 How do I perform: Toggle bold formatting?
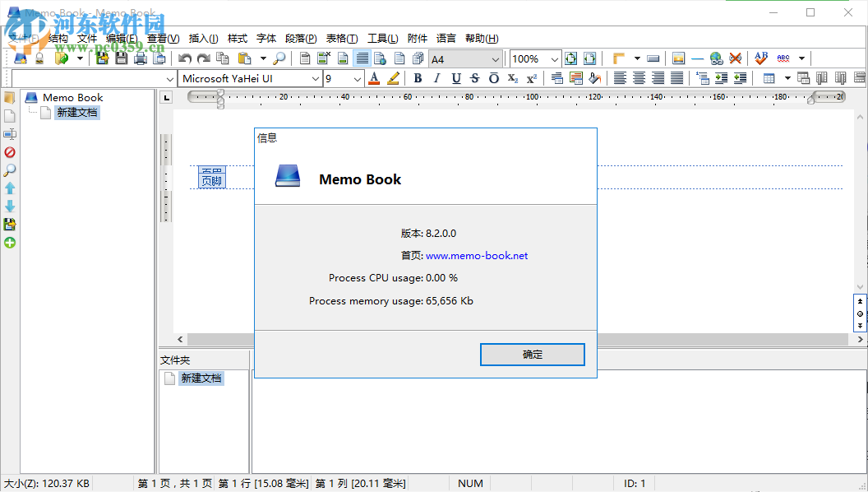point(418,78)
